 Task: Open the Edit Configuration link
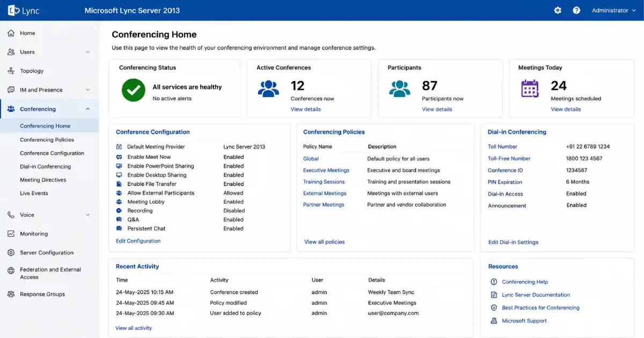[x=138, y=241]
